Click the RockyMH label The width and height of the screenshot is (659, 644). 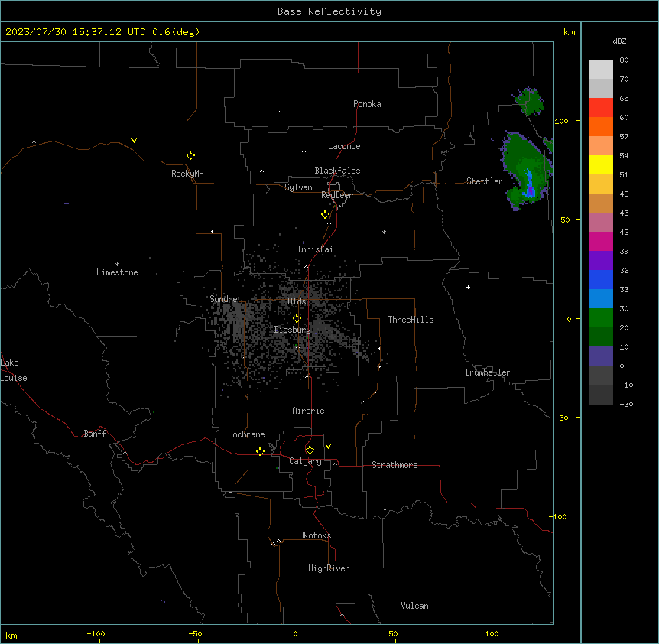tap(187, 174)
